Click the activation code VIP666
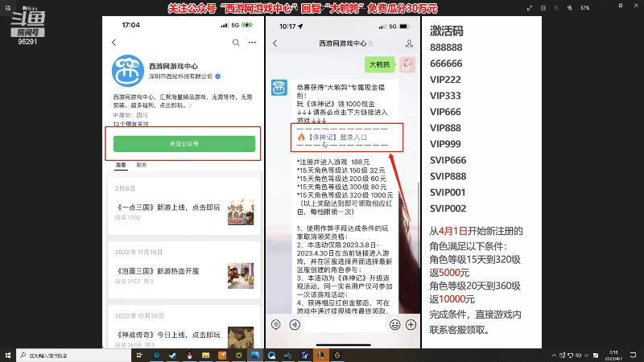This screenshot has height=362, width=644. [x=445, y=112]
